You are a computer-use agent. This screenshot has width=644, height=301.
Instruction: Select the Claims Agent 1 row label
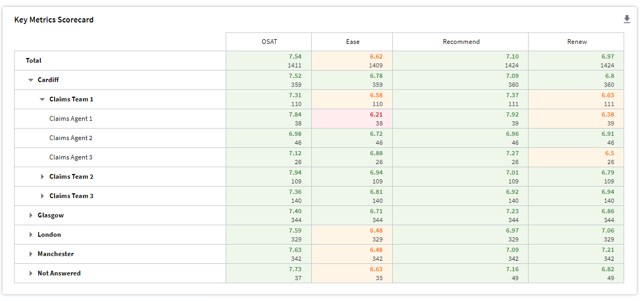tap(71, 119)
